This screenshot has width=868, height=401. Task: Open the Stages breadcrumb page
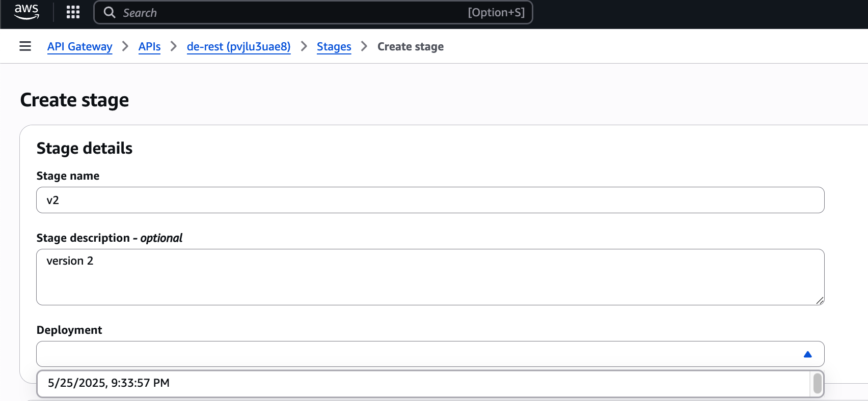pos(334,46)
